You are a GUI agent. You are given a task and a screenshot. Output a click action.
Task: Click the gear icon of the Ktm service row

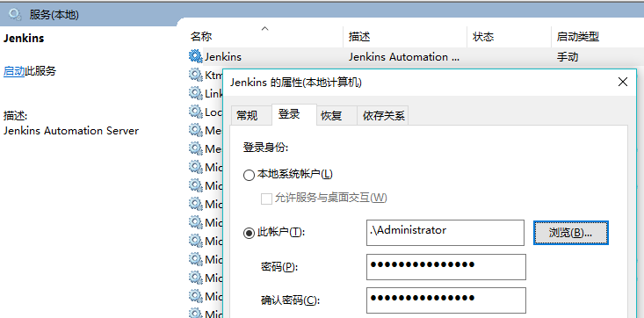195,75
